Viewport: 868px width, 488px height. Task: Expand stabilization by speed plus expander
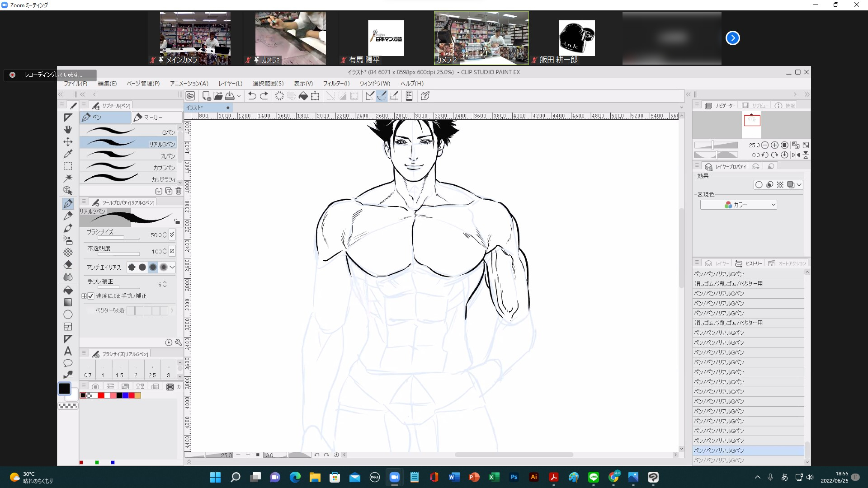point(84,296)
